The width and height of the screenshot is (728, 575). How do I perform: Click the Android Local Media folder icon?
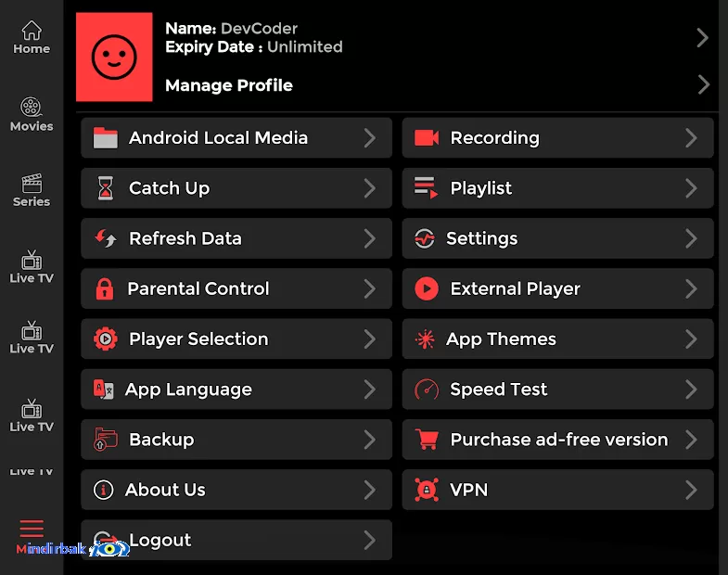click(x=106, y=138)
